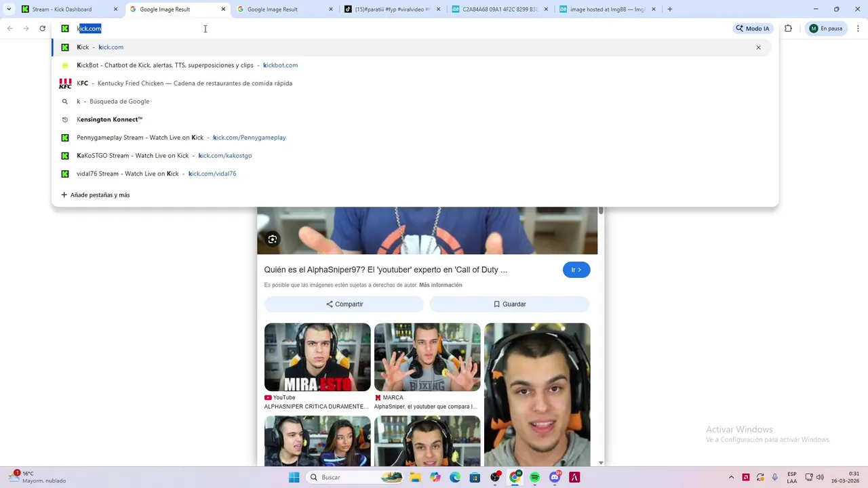This screenshot has width=868, height=488.
Task: Open Copilot from the taskbar
Action: (435, 477)
